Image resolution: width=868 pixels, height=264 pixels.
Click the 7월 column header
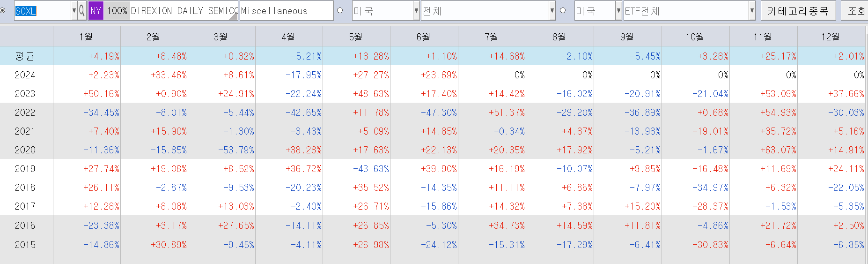point(492,37)
